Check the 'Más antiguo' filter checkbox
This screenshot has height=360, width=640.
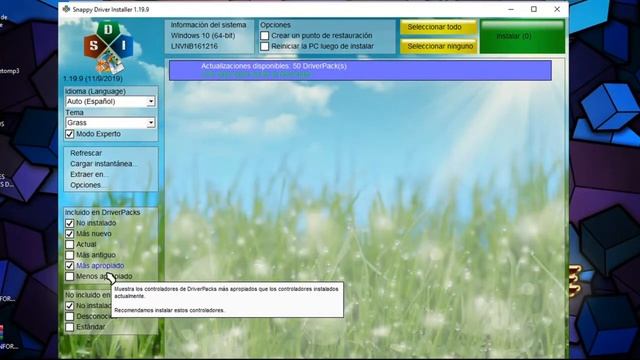click(69, 255)
